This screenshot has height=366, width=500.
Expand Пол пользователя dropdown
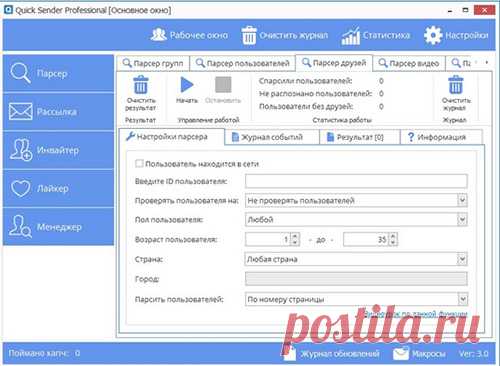coord(462,220)
